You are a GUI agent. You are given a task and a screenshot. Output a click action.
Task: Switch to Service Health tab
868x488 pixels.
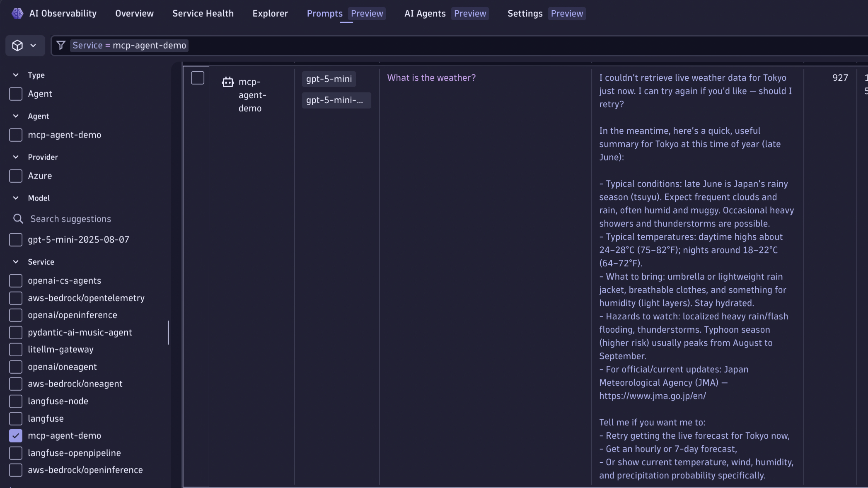pos(203,13)
